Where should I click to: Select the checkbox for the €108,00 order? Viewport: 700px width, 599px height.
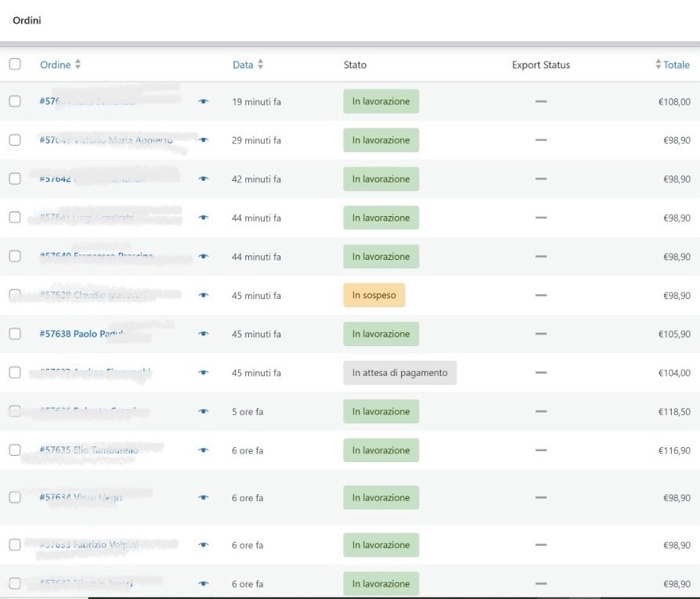coord(15,101)
